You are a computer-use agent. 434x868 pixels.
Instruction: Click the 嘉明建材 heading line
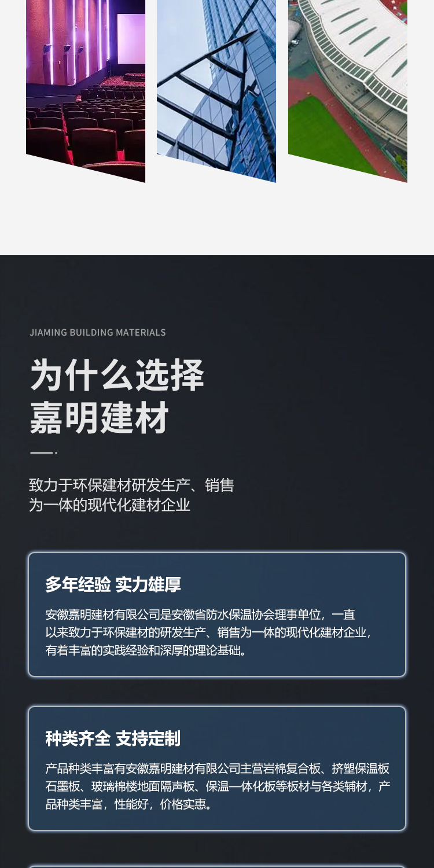click(x=100, y=418)
